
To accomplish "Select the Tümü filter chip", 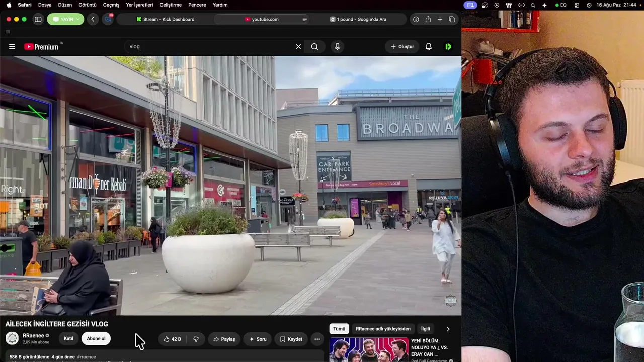I will pos(339,329).
